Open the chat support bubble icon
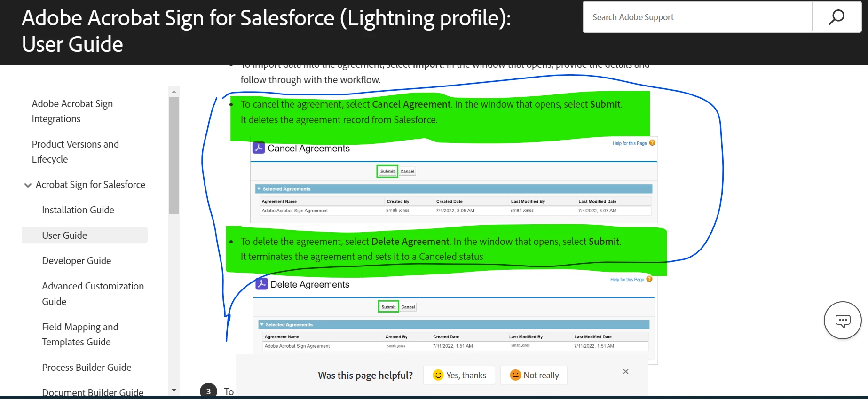The height and width of the screenshot is (399, 868). [843, 321]
